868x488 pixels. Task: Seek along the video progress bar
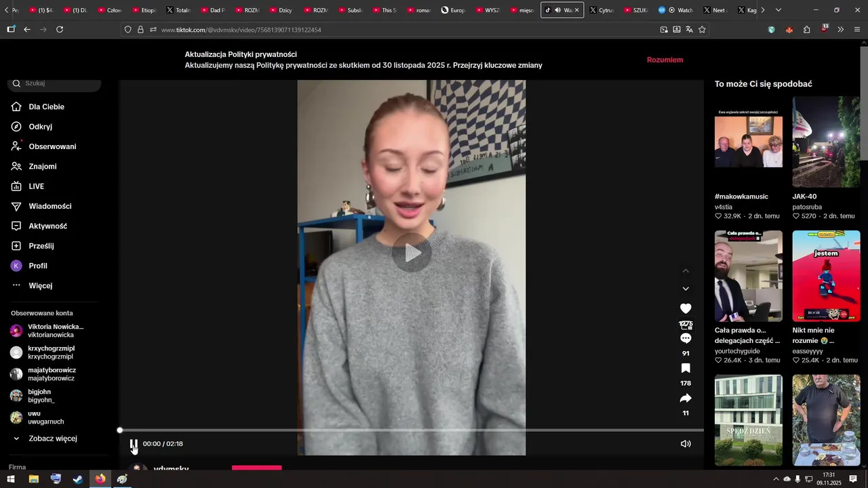[x=412, y=430]
